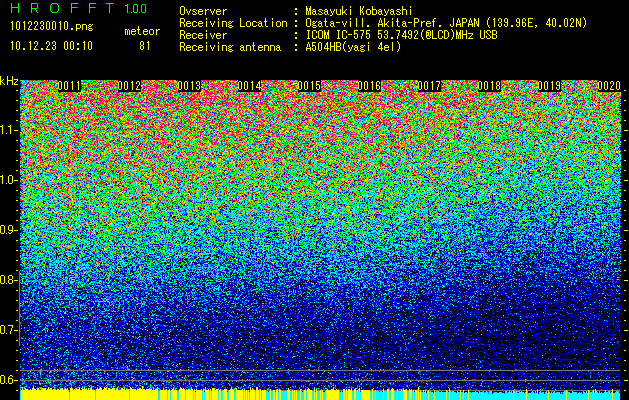Screen dimensions: 629x400
Task: Click the meteor count 81
Action: (145, 46)
